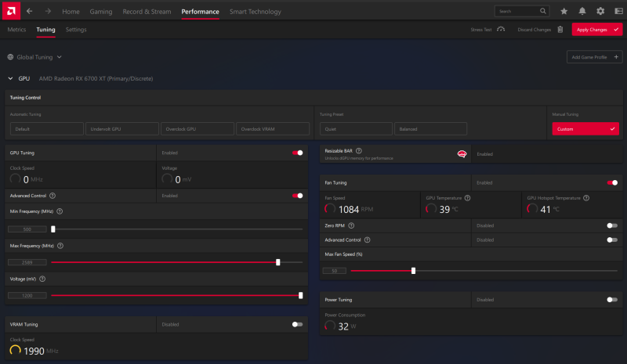Image resolution: width=627 pixels, height=364 pixels.
Task: Enable the Power Tuning toggle
Action: (x=612, y=300)
